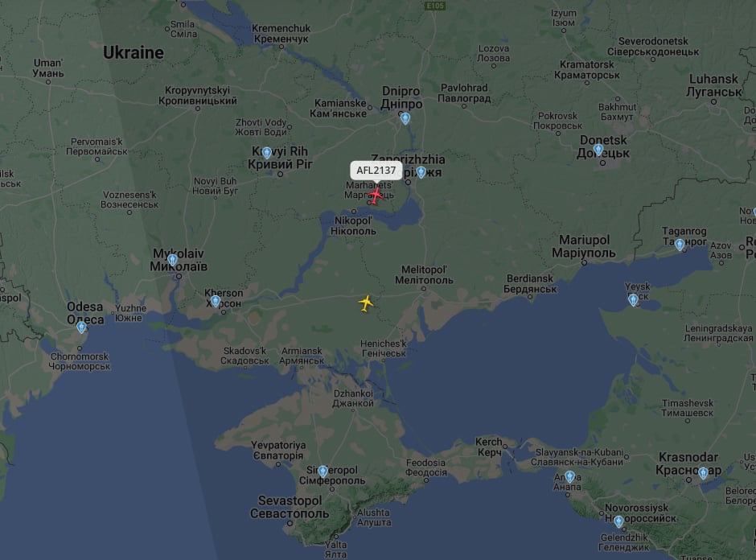Open the Novorossiysk airport pin
756x560 pixels.
618,521
